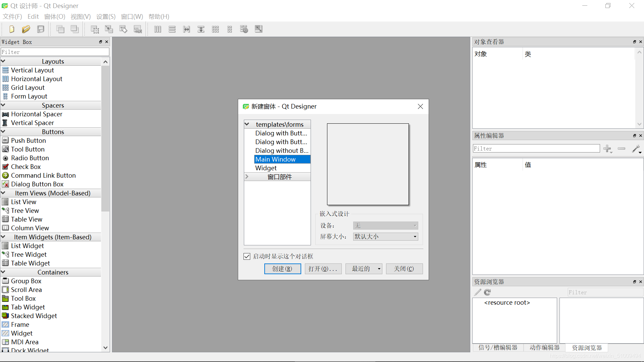
Task: Click the Widget Box Filter field
Action: pos(55,52)
